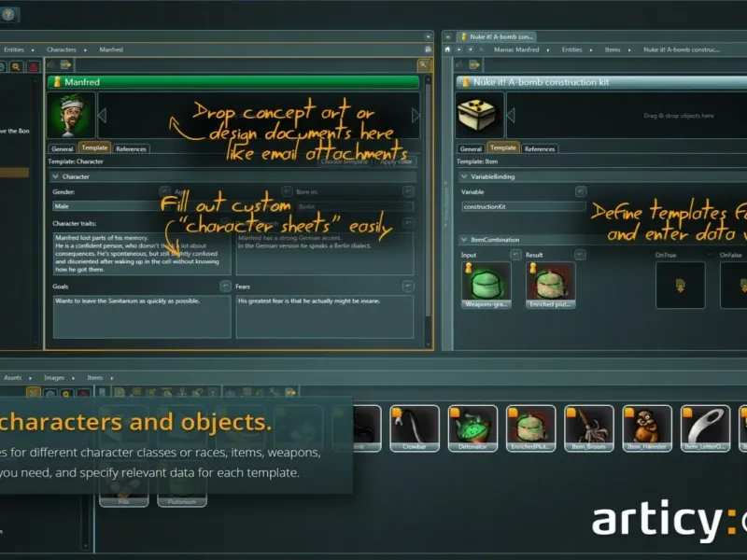This screenshot has width=747, height=560.
Task: Click the back arrow in the Nuke it! navigation bar
Action: (471, 49)
